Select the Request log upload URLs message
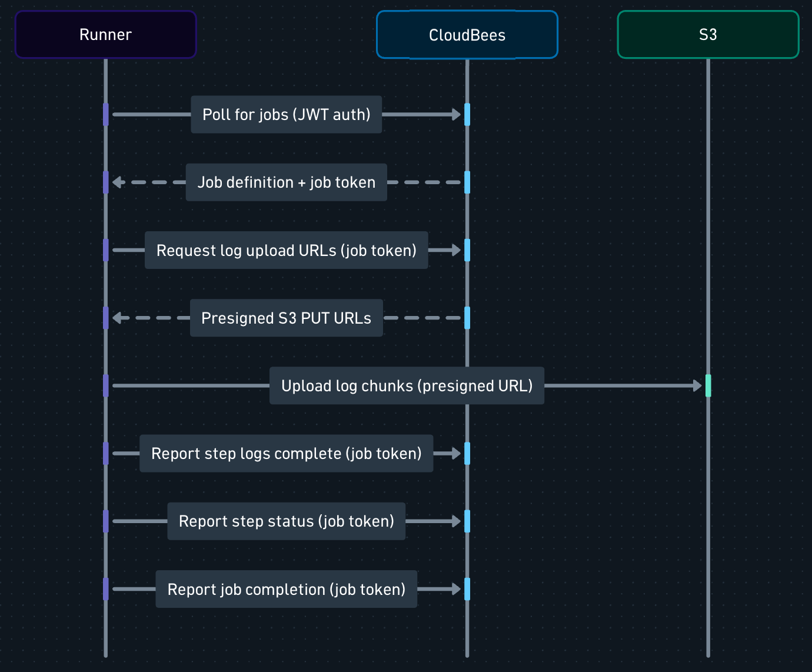This screenshot has height=672, width=812. 287,250
